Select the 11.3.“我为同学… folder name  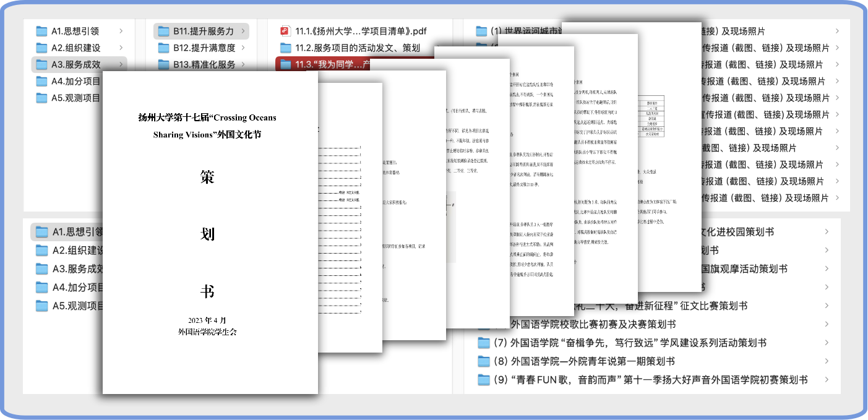tap(333, 64)
